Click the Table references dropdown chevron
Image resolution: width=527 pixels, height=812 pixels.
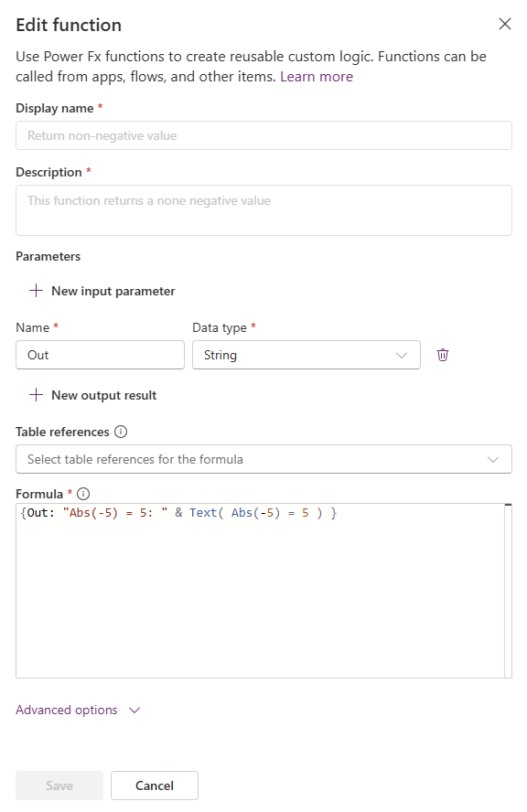pyautogui.click(x=494, y=459)
